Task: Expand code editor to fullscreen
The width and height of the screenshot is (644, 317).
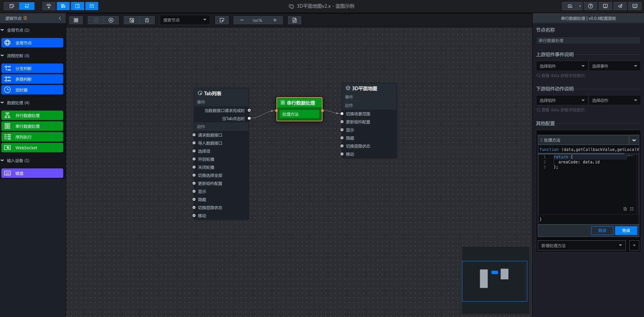Action: coord(632,209)
